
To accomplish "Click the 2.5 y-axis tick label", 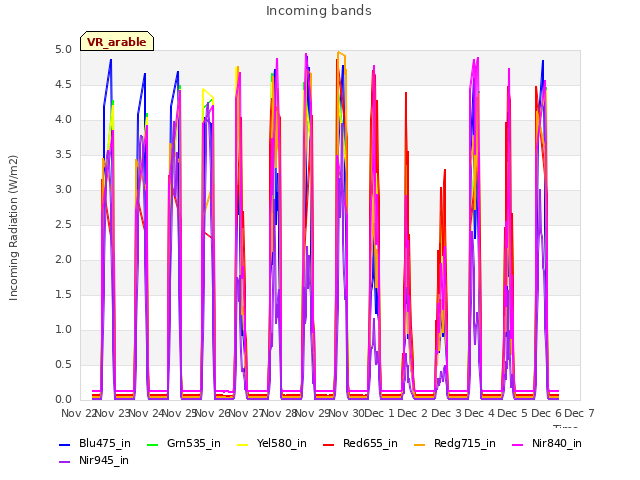I will pyautogui.click(x=63, y=225).
